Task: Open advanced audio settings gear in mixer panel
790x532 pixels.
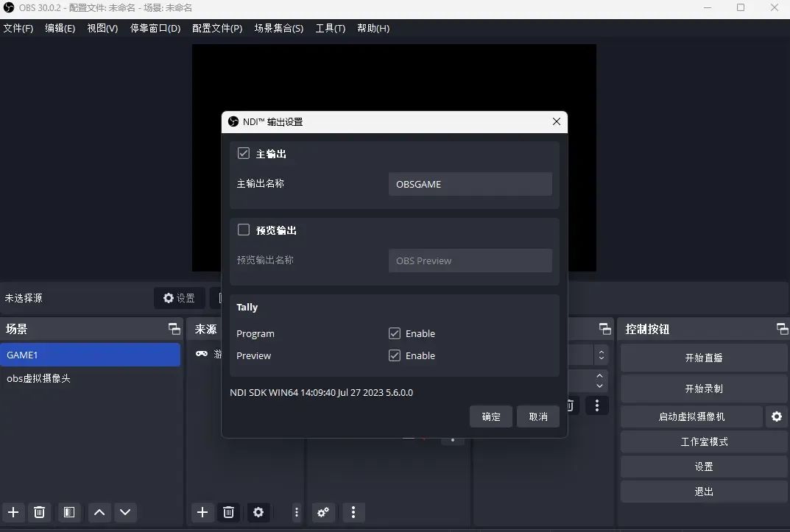Action: pos(323,512)
